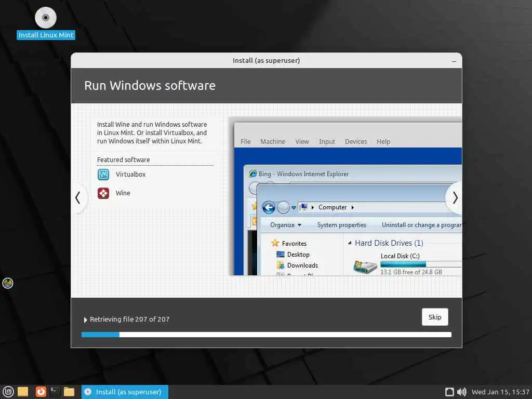The width and height of the screenshot is (532, 399).
Task: Click the Desktop entry under Favorites
Action: pyautogui.click(x=298, y=255)
